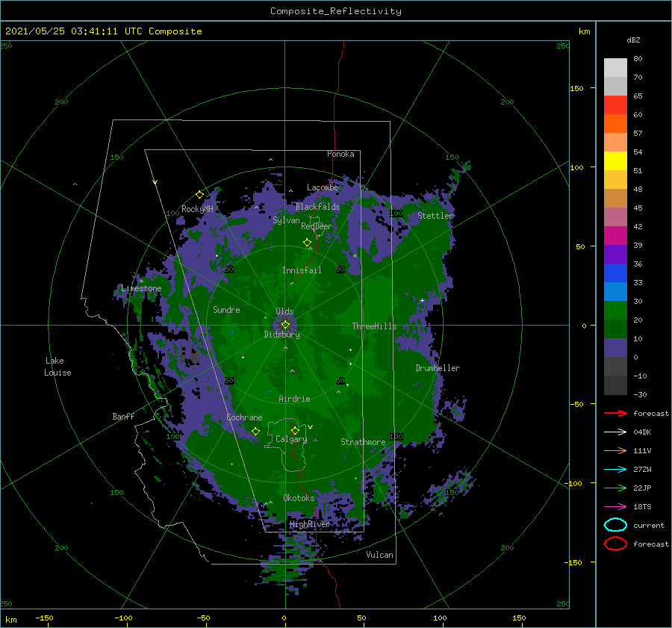Click the Composite_Reflectivity title

point(336,11)
